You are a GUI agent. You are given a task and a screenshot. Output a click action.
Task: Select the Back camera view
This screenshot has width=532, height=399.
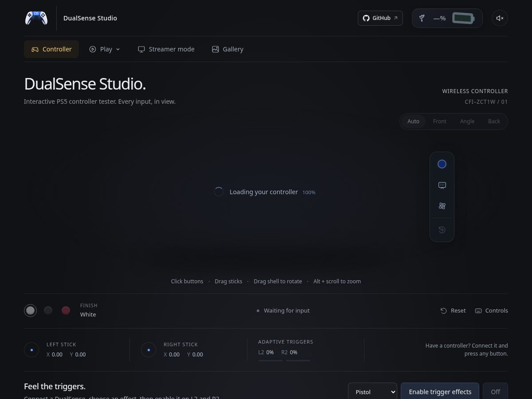[x=494, y=121]
